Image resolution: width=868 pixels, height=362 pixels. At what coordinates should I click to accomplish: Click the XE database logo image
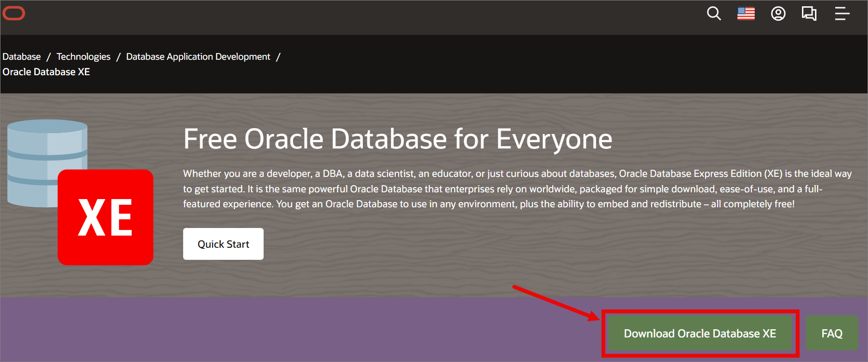coord(80,192)
